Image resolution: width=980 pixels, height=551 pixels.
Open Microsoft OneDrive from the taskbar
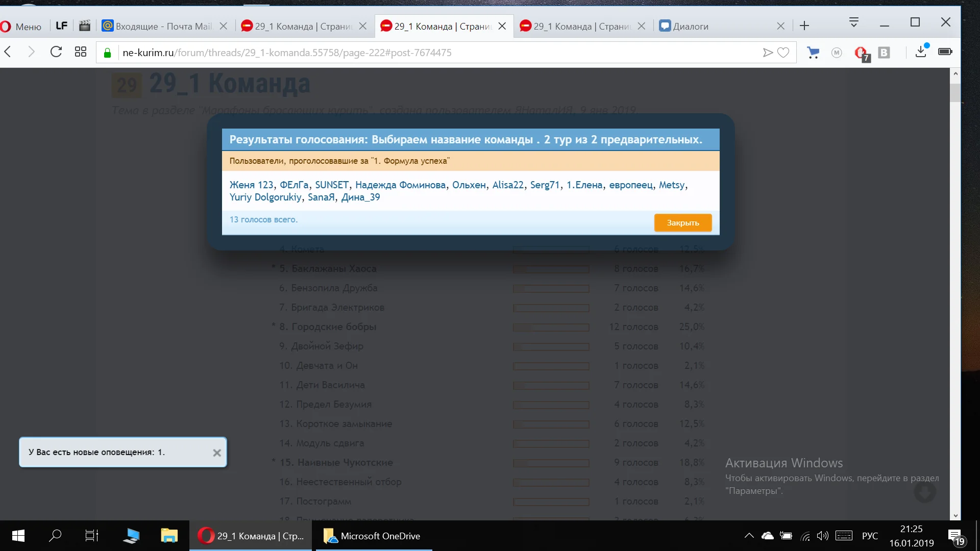point(374,536)
